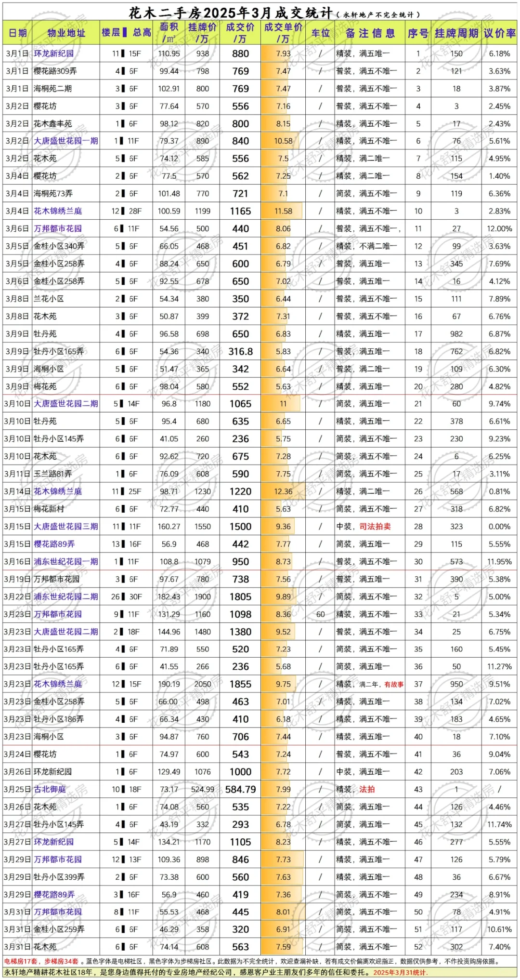This screenshot has width=520, height=980.
Task: Click the blue address 浦东世纪花园二期
Action: click(x=66, y=596)
